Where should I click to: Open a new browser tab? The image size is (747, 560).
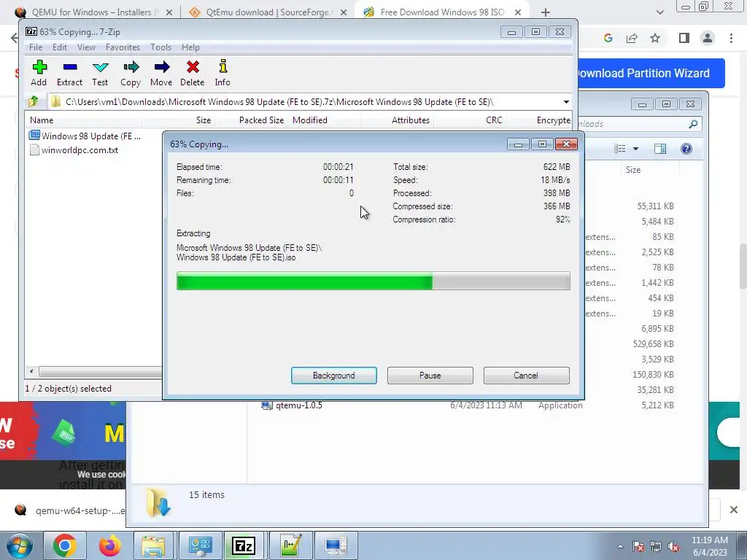tap(546, 12)
